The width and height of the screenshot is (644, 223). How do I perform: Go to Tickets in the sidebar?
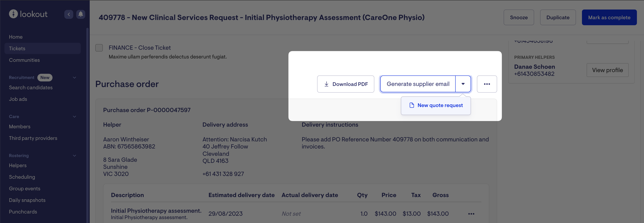point(17,48)
